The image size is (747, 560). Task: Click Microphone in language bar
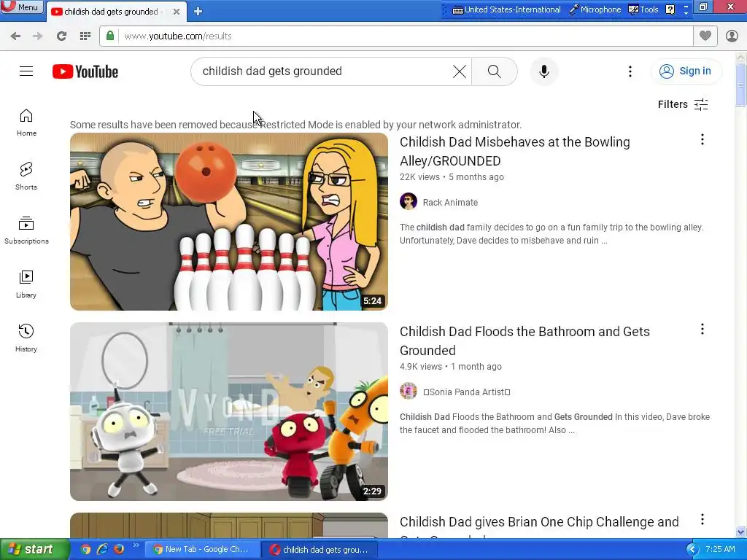click(595, 9)
